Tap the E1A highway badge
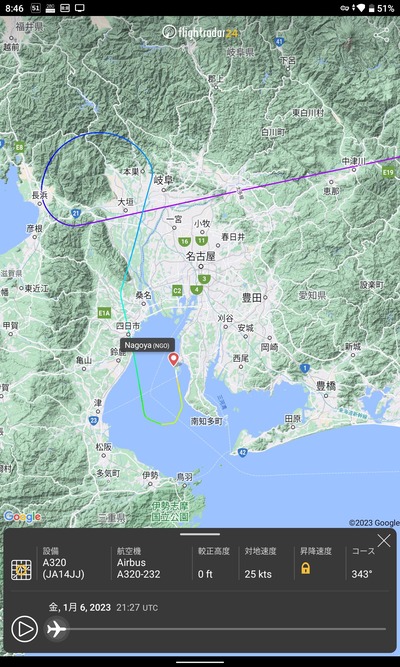This screenshot has height=667, width=400. click(x=104, y=314)
